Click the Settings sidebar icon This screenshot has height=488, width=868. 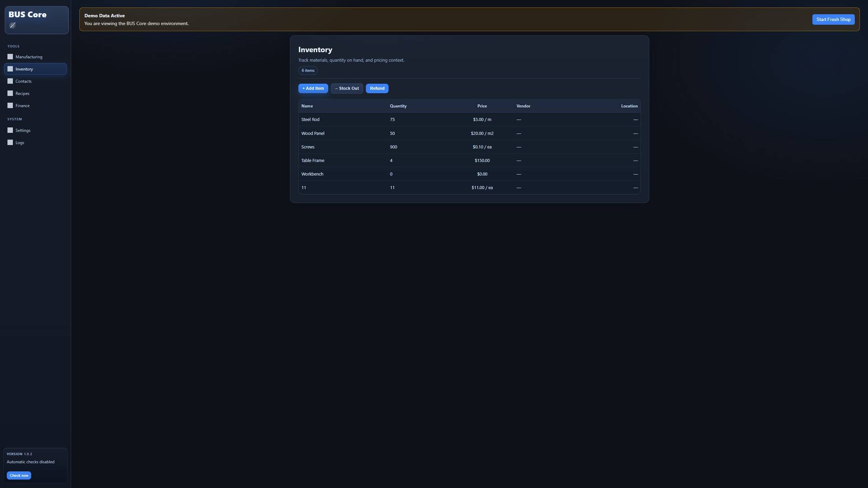tap(10, 131)
